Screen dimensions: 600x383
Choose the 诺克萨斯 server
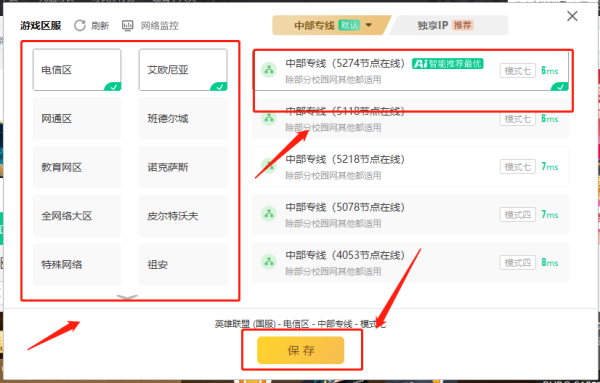tap(183, 167)
